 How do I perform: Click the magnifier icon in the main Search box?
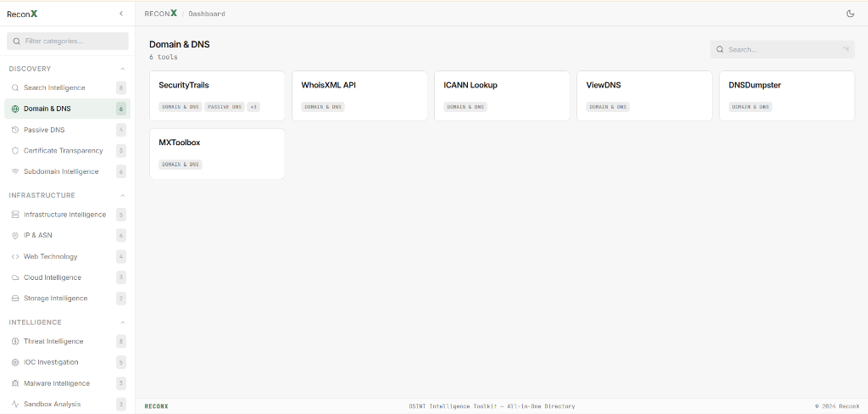coord(720,49)
